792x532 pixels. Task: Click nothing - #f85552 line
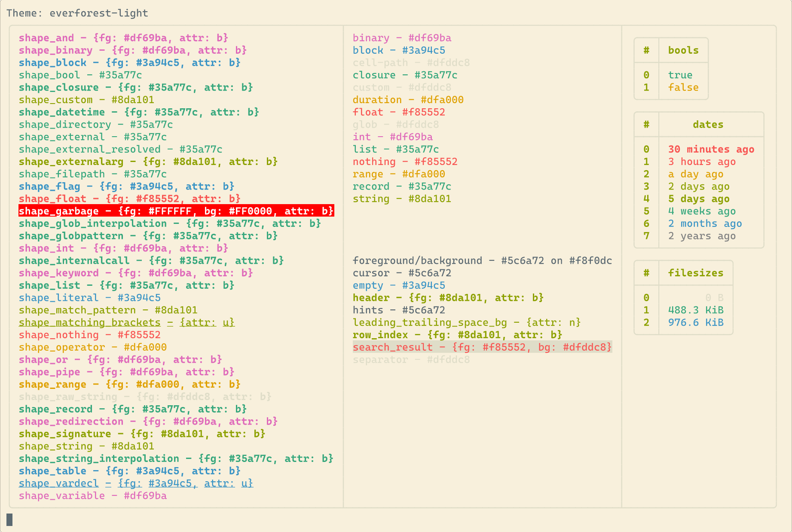click(x=405, y=162)
